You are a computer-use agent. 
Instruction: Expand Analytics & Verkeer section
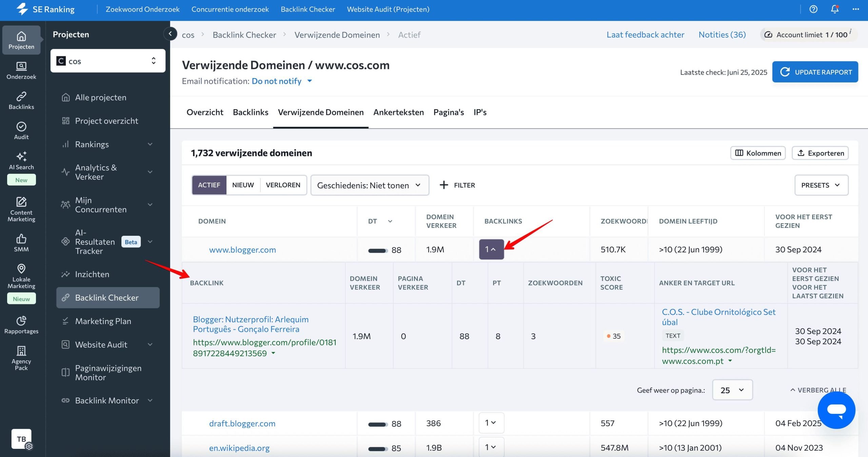tap(108, 172)
